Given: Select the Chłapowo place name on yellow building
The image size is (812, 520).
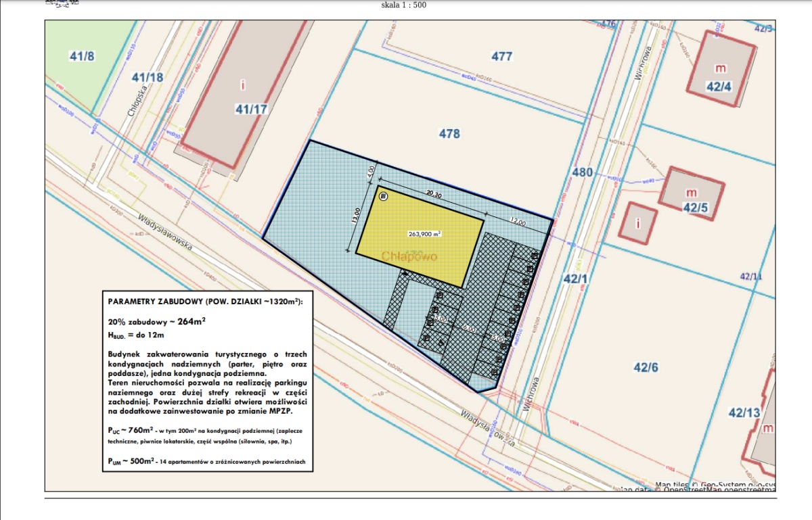Looking at the screenshot, I should (410, 257).
